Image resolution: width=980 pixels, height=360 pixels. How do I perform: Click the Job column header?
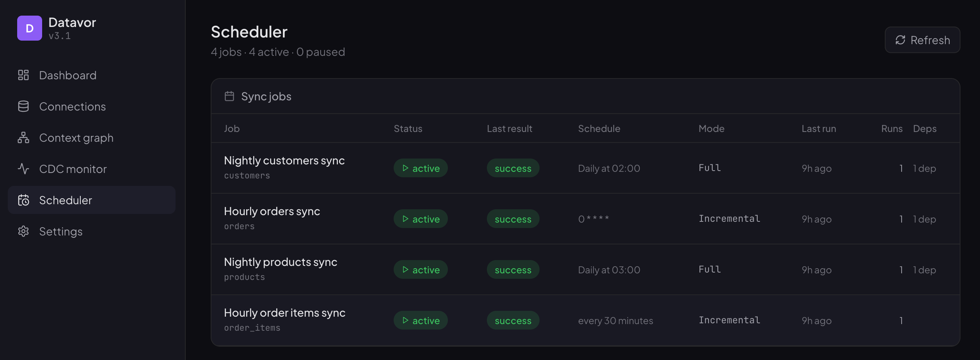tap(232, 128)
